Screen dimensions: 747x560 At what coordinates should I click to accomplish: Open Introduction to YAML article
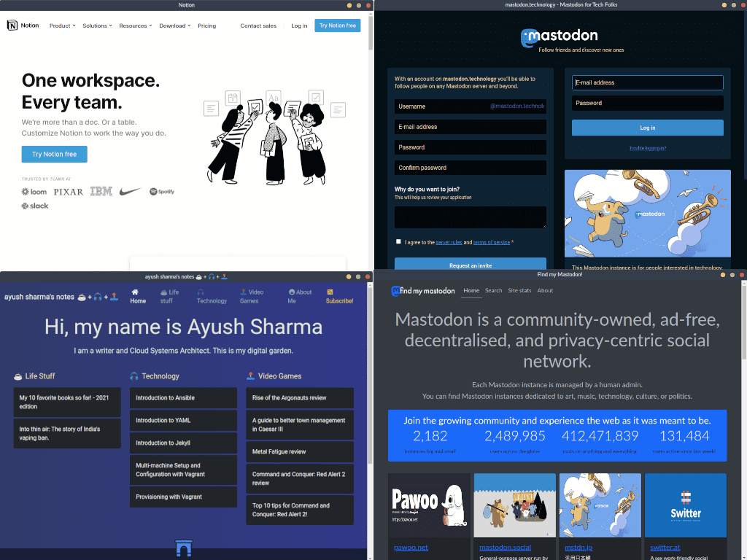tap(183, 421)
